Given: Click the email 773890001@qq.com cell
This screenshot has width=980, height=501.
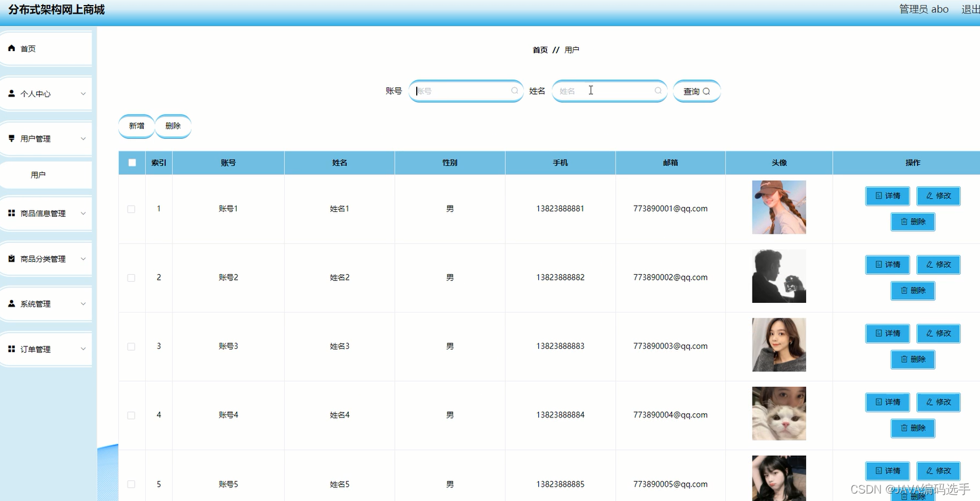Looking at the screenshot, I should [x=670, y=209].
